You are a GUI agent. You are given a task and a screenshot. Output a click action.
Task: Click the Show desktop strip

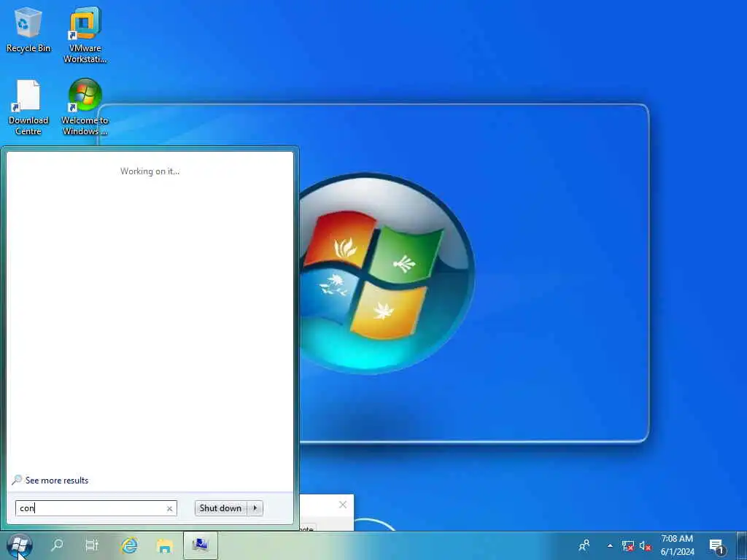click(x=742, y=545)
